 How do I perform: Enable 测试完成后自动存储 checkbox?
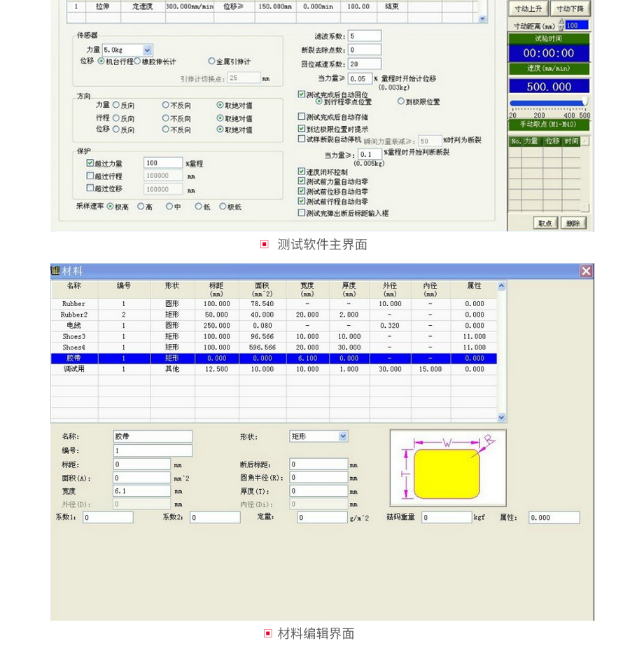(x=302, y=117)
